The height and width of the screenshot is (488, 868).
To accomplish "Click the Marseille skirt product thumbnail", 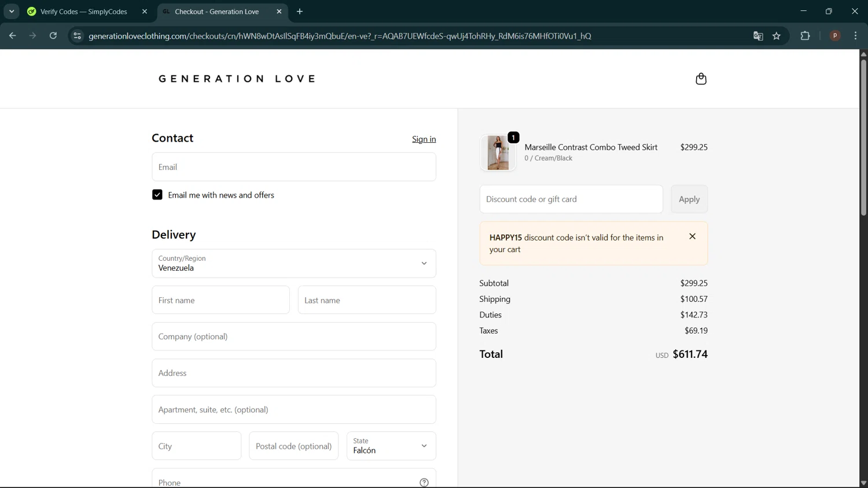I will (x=498, y=153).
